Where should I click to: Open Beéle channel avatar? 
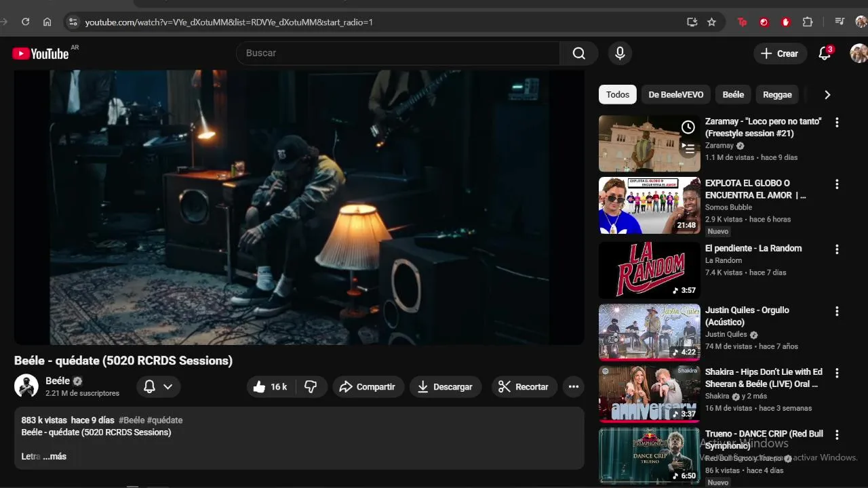[x=26, y=386]
